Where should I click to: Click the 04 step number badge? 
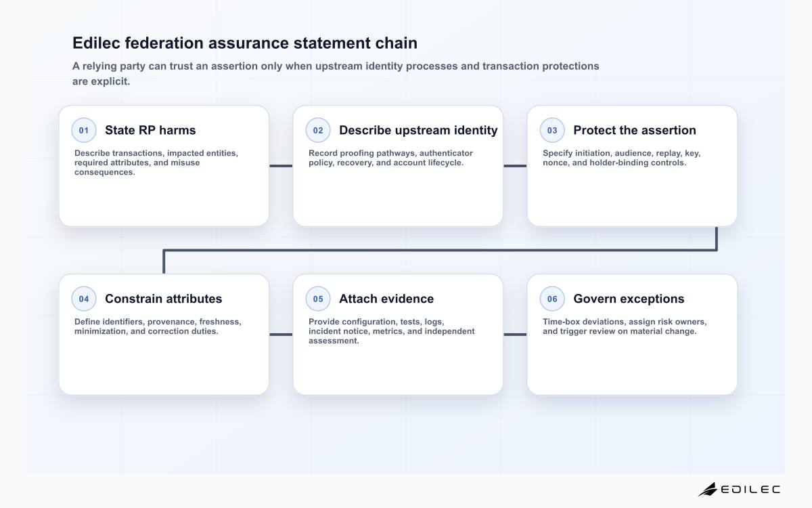84,299
